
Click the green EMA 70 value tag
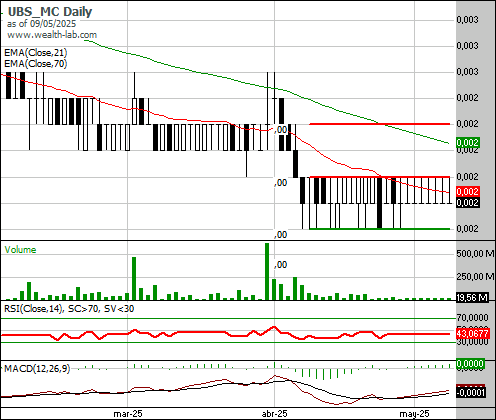coord(468,143)
